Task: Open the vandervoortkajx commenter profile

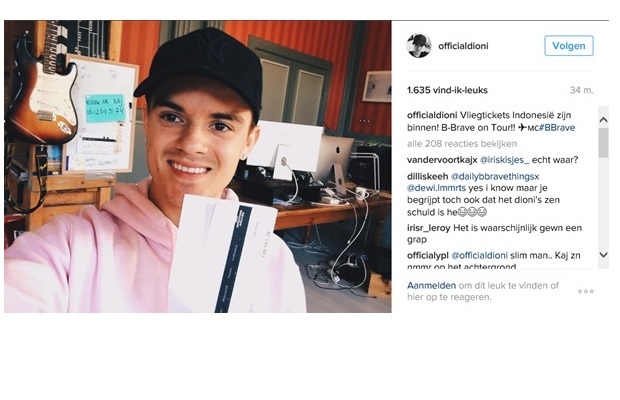Action: pyautogui.click(x=442, y=160)
